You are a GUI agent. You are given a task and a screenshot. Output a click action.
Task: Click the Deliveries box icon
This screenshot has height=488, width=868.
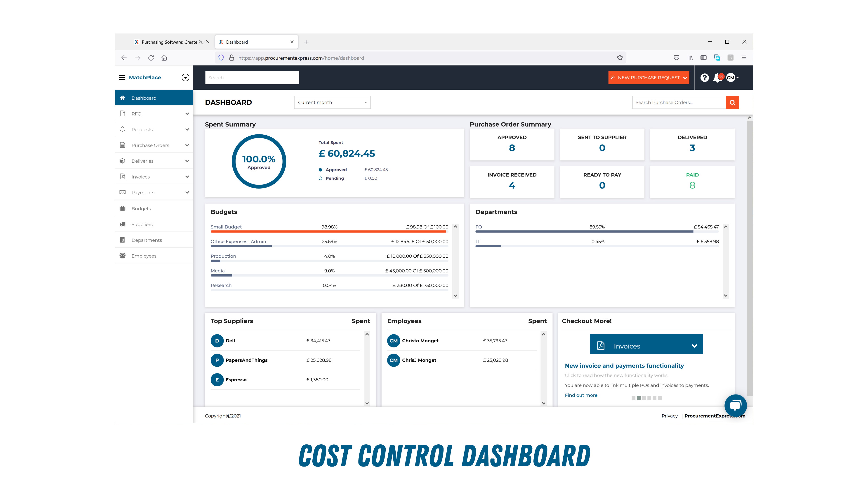click(x=122, y=161)
